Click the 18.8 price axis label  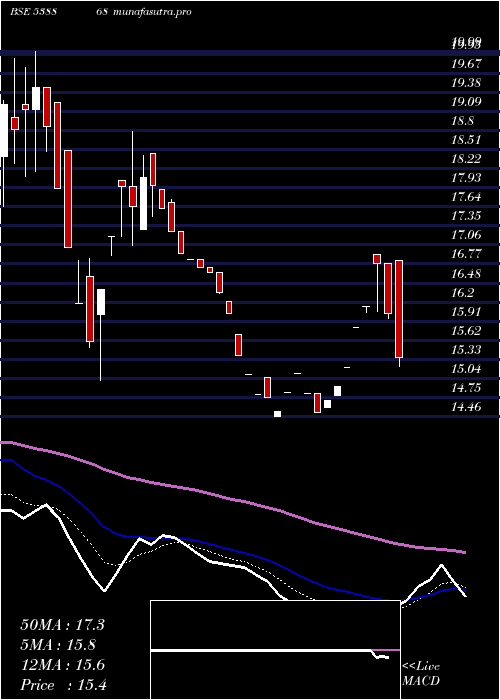point(462,121)
